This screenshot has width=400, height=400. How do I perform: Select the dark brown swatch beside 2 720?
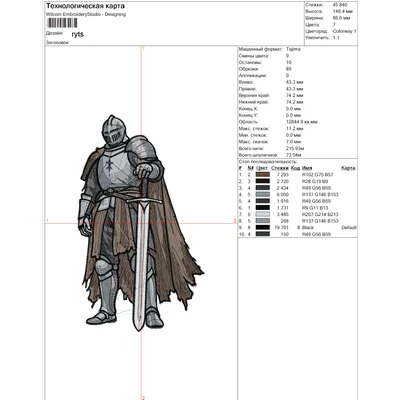point(263,181)
